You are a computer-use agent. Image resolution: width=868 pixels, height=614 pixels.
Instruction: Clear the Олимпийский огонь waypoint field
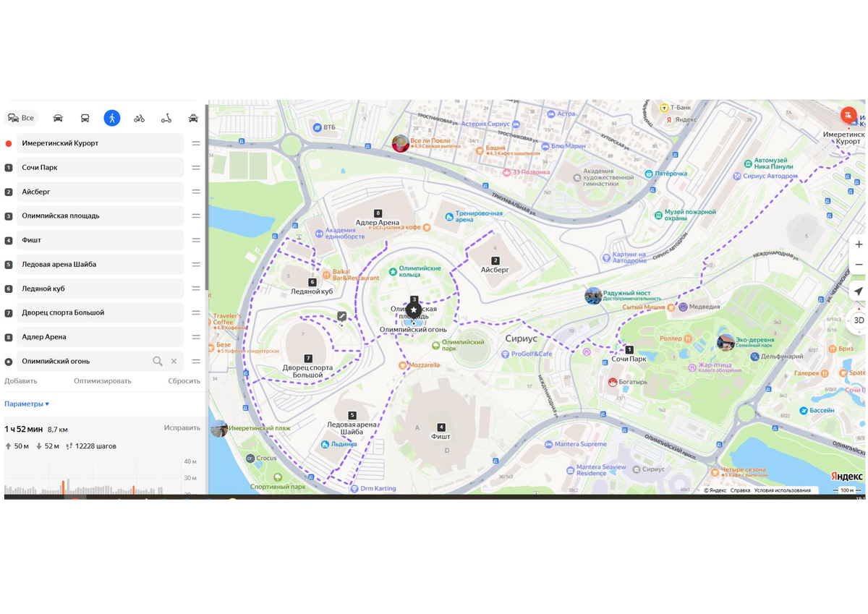coord(174,361)
